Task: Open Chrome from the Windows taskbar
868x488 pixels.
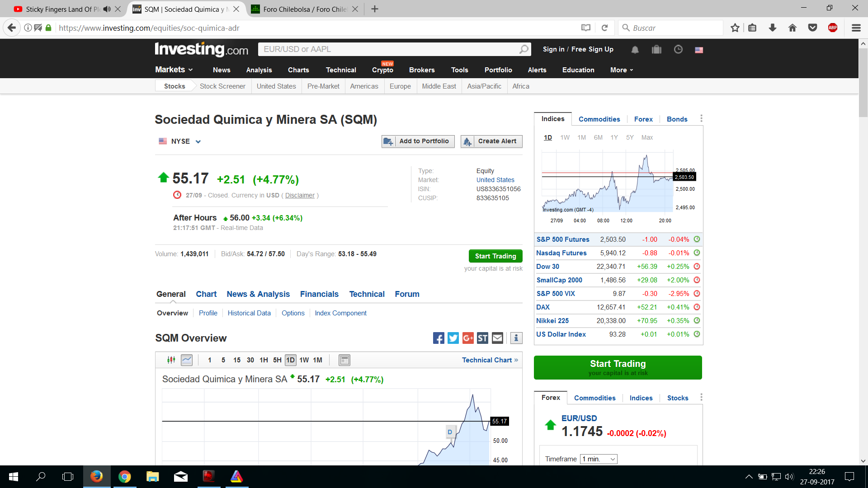Action: tap(124, 477)
